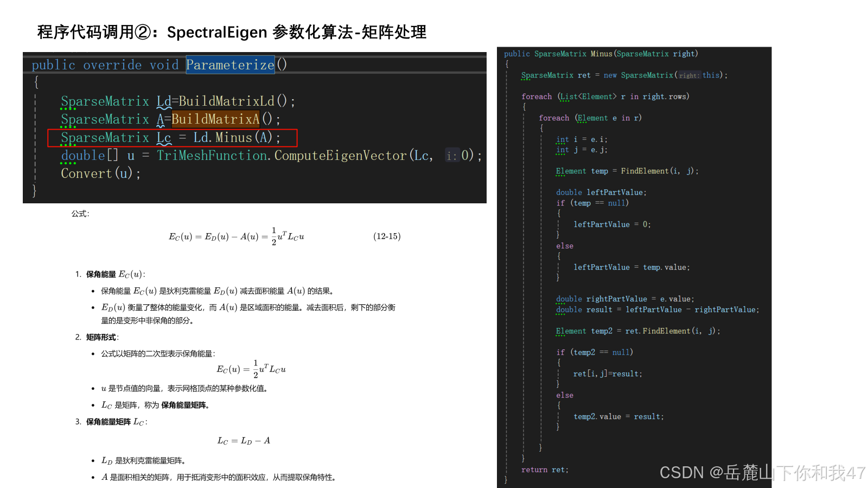
Task: Click 'foreach (List<Element> r in right.rows)' line
Action: click(605, 97)
